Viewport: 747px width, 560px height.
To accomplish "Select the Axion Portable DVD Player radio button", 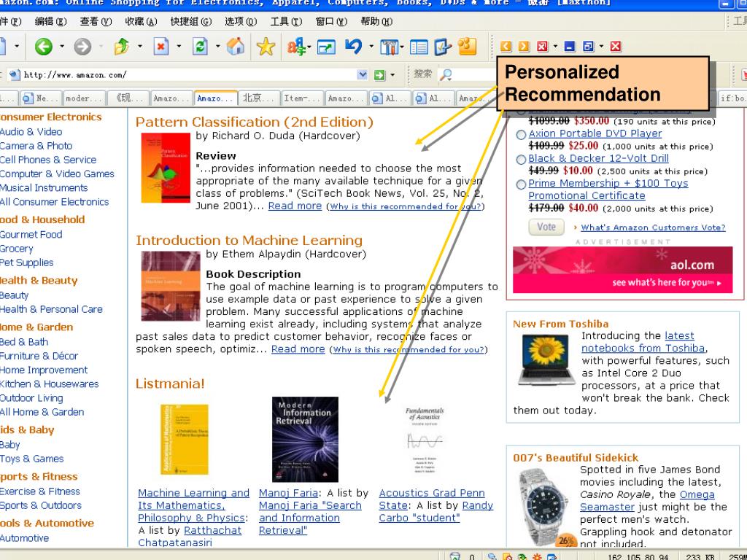I will coord(521,135).
